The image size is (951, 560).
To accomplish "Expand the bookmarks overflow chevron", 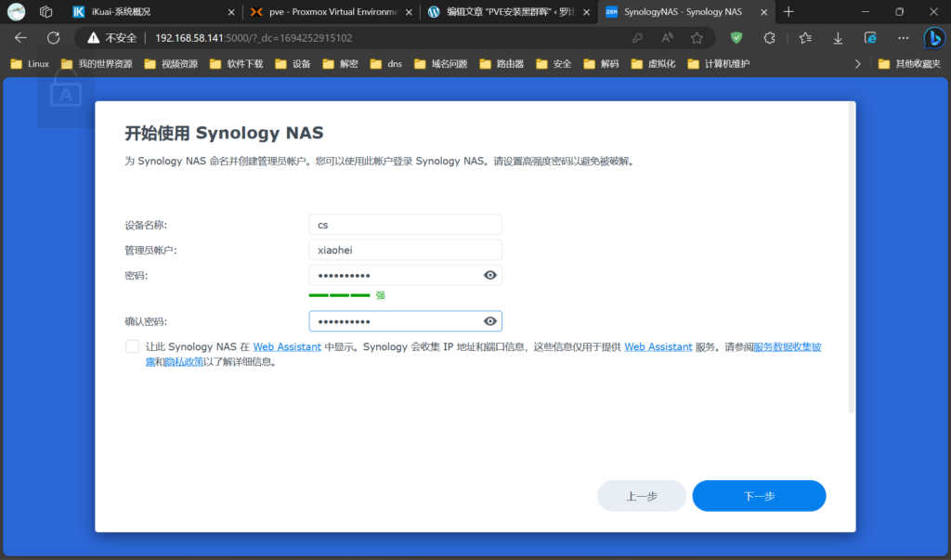I will pyautogui.click(x=857, y=64).
